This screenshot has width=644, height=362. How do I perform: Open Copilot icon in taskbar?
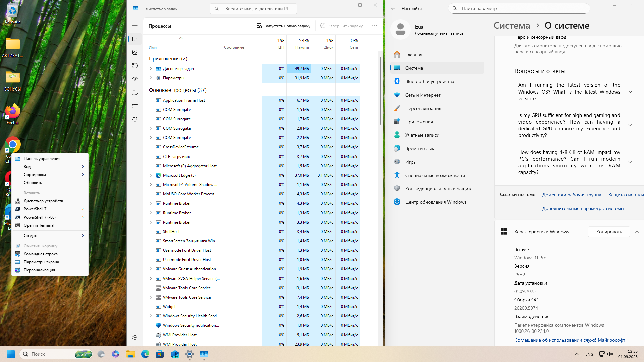[x=116, y=354]
